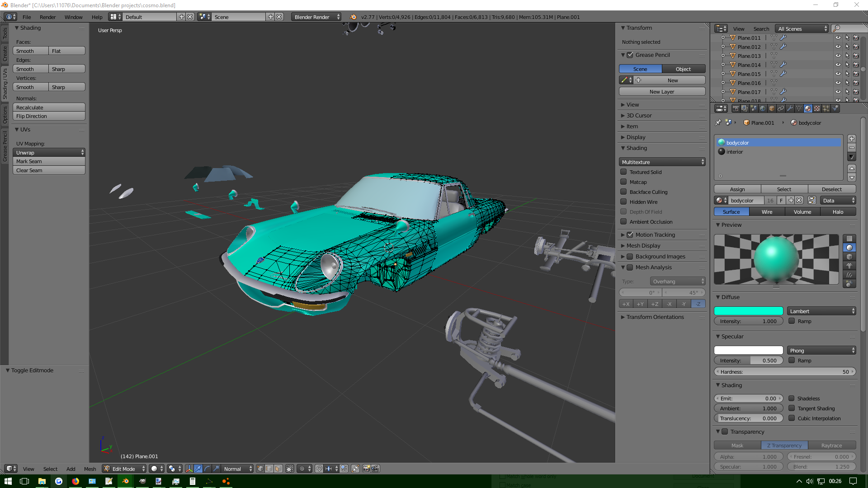Viewport: 868px width, 488px height.
Task: Click the Recalculate normals button
Action: pos(49,108)
